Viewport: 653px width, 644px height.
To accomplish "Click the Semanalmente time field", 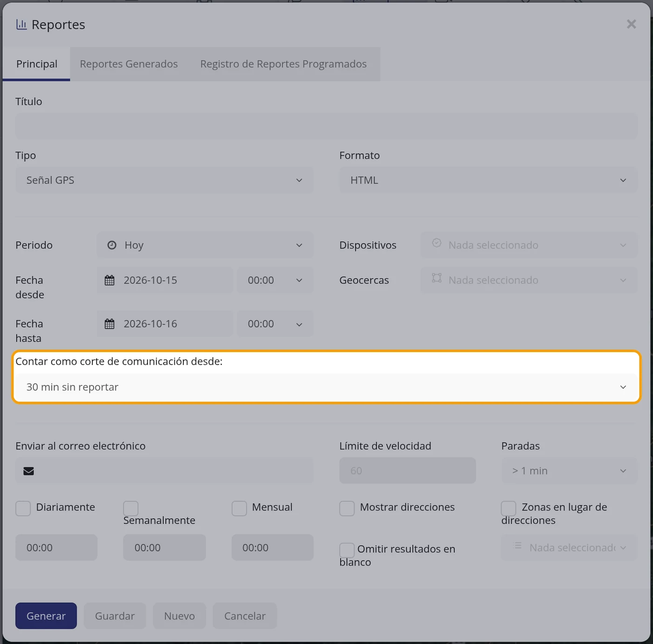I will click(x=164, y=547).
